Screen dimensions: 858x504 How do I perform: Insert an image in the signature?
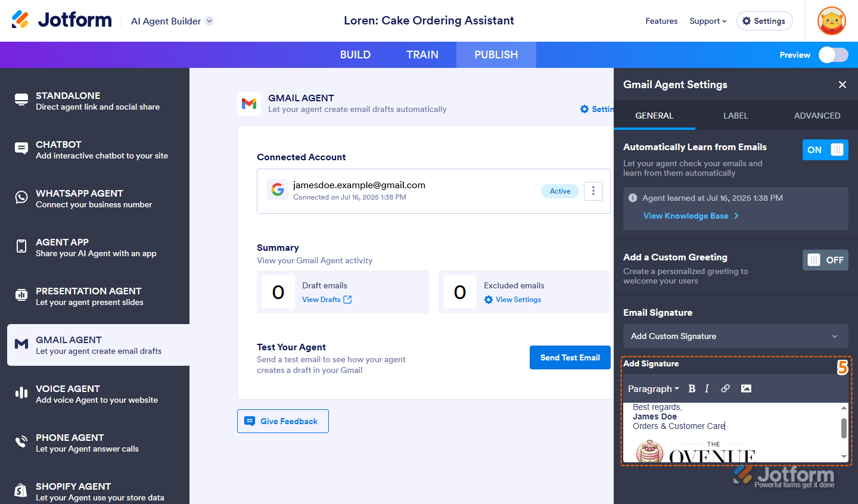click(746, 388)
